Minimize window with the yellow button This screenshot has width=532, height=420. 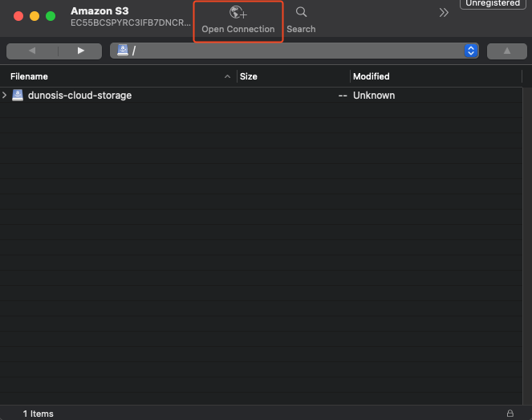tap(35, 16)
